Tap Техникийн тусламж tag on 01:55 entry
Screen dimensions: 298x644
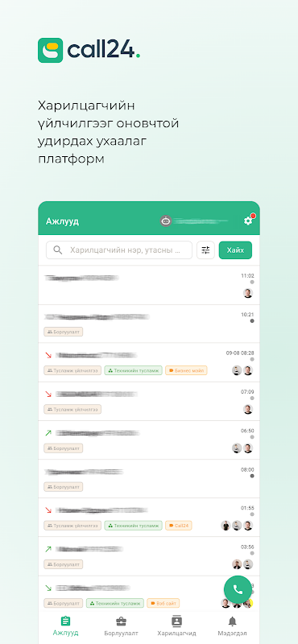[133, 526]
